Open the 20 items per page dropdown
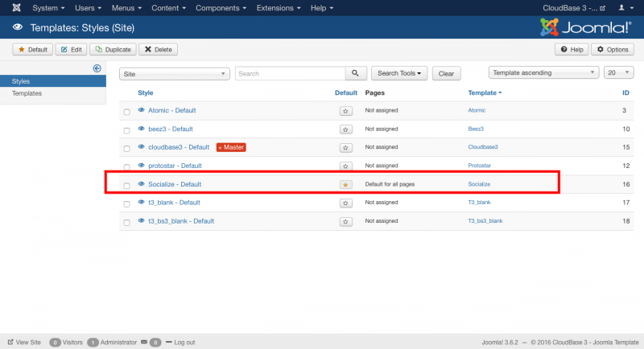This screenshot has width=644, height=349. tap(618, 72)
